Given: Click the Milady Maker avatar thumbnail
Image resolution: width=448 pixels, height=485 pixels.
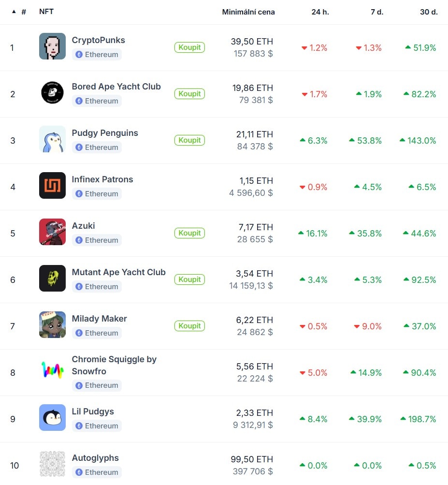Looking at the screenshot, I should click(x=52, y=325).
